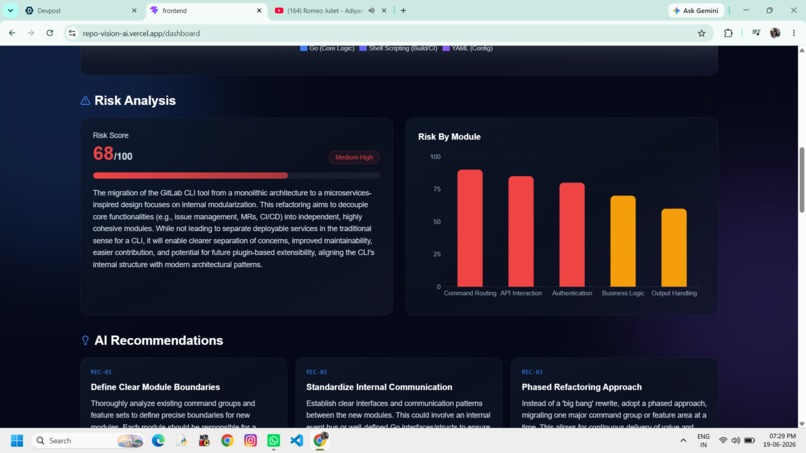Click the AI Recommendations lightbulb icon
Screen dimensions: 806x453
click(x=85, y=340)
